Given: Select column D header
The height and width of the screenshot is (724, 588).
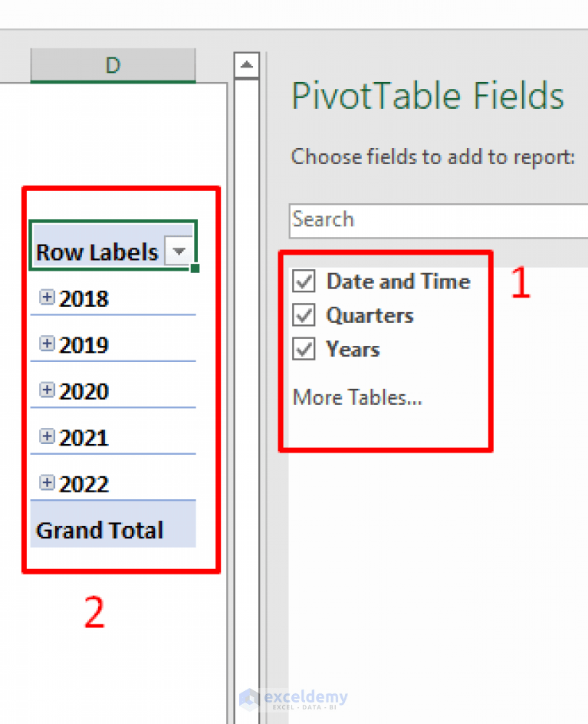Looking at the screenshot, I should 112,66.
